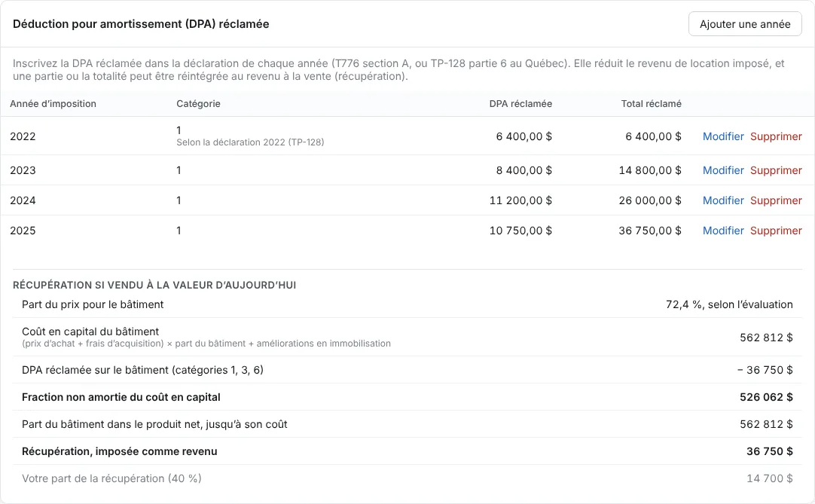
Task: Click the Coût en capital du bâtiment label
Action: click(x=90, y=331)
